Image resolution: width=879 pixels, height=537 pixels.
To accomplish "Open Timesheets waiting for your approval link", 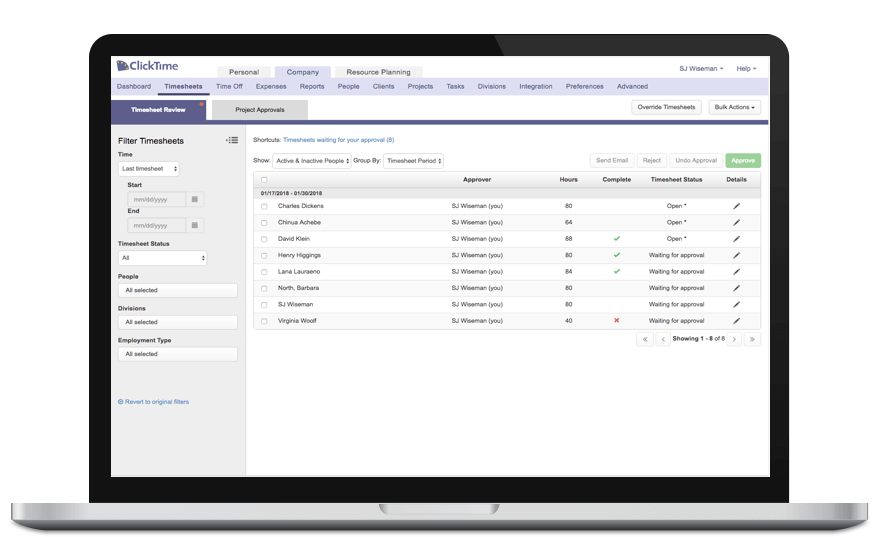I will tap(338, 140).
